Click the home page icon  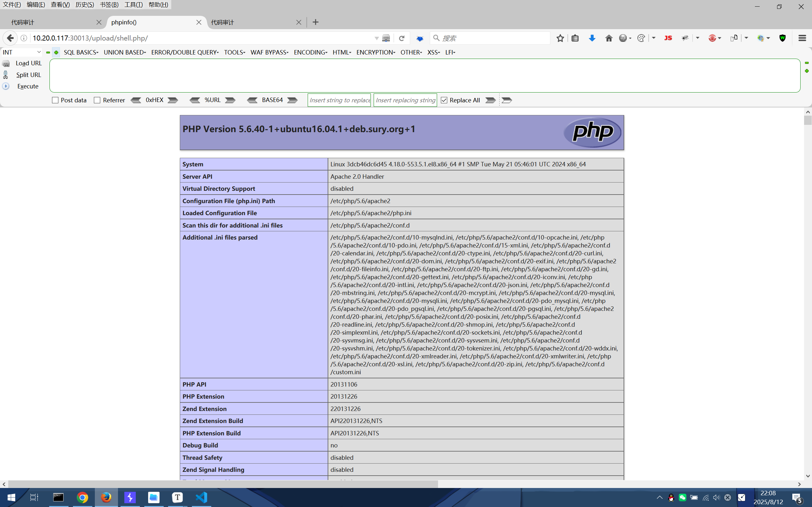[x=609, y=38]
